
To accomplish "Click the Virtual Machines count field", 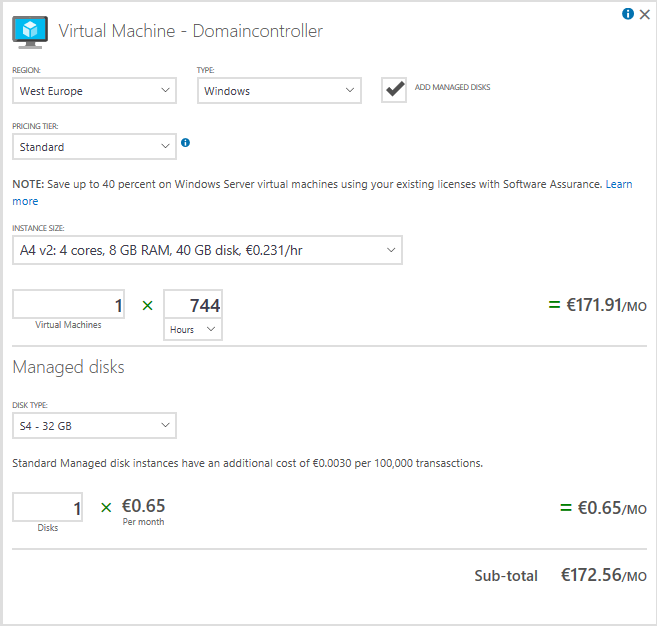I will tap(69, 304).
